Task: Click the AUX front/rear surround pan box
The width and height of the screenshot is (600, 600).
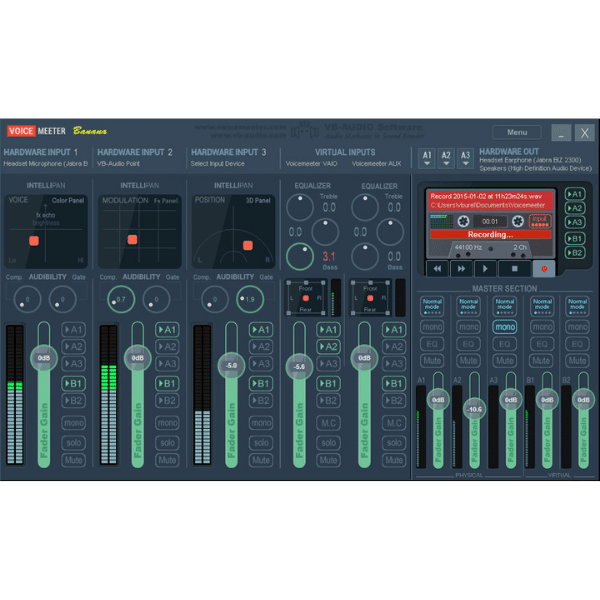Action: (370, 298)
